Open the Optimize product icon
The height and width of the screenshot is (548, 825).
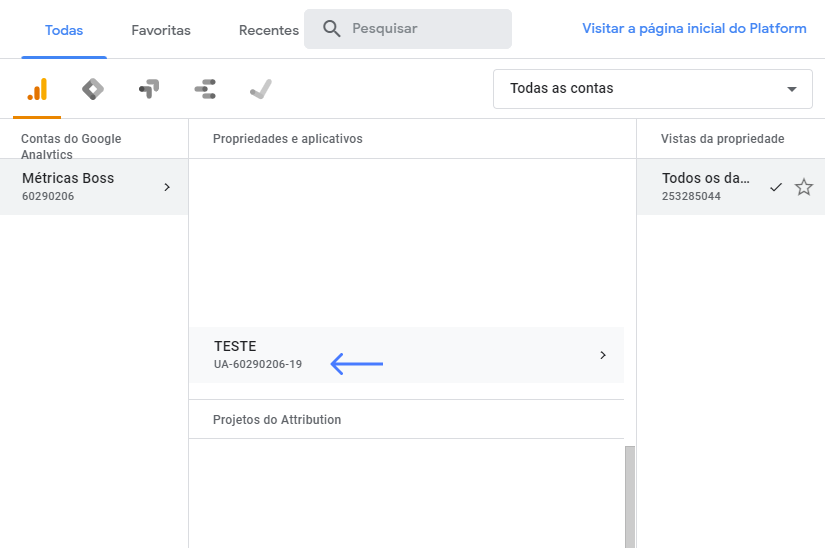(x=149, y=90)
